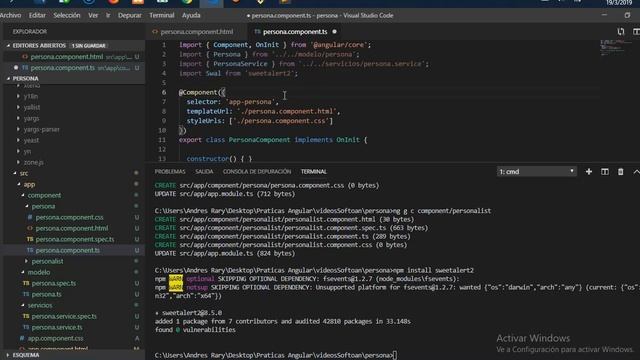Open the Ver menu

[93, 16]
